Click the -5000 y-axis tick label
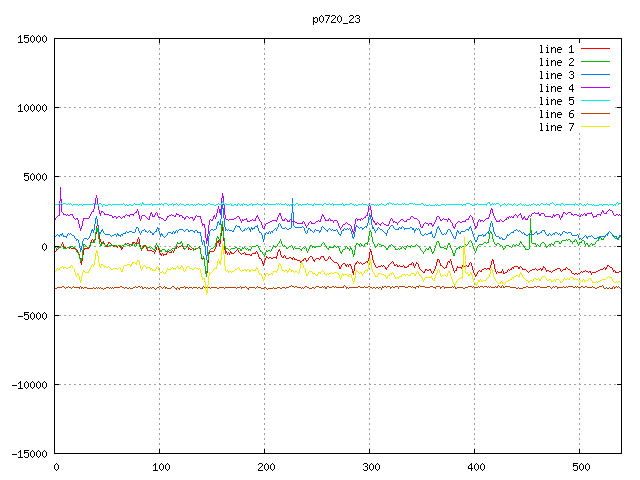Image resolution: width=640 pixels, height=480 pixels. point(30,316)
